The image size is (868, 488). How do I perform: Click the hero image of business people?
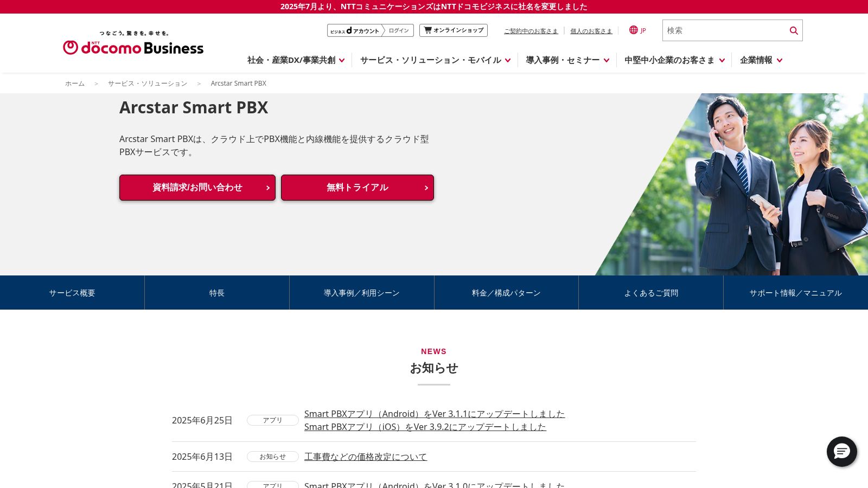(759, 184)
